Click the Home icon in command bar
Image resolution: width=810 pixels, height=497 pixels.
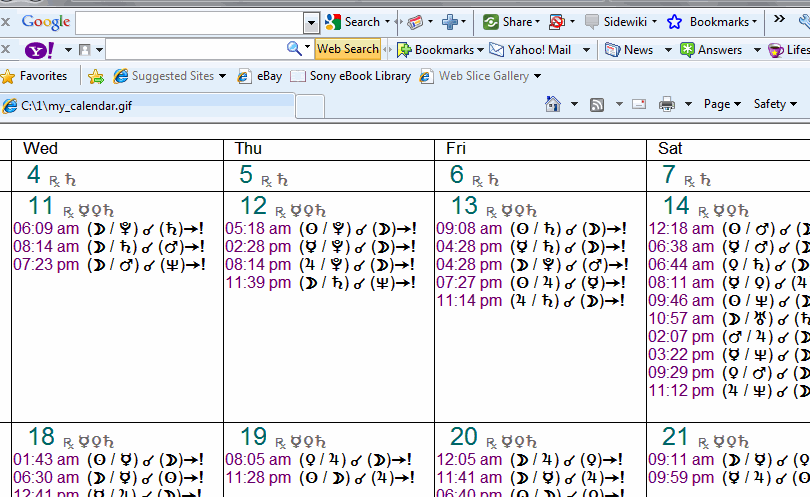pos(553,104)
